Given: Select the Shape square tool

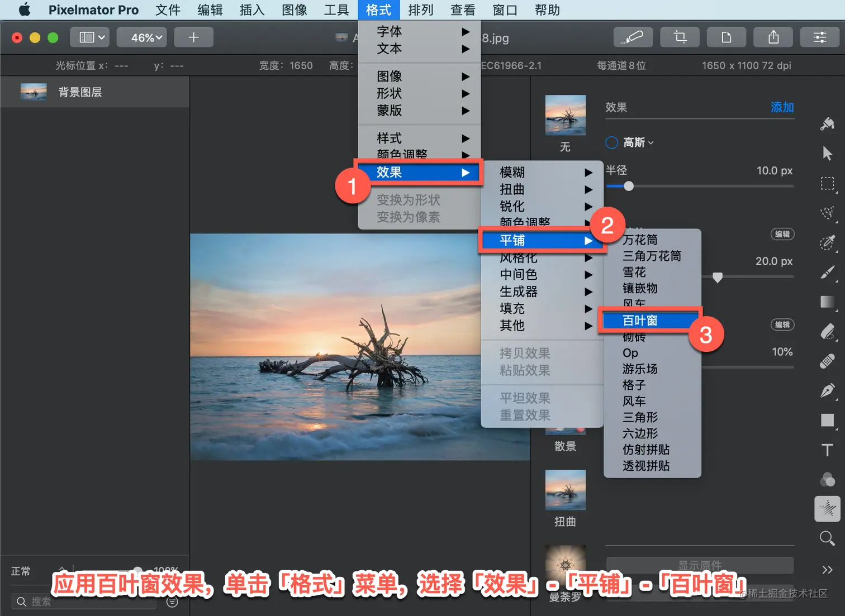Looking at the screenshot, I should coord(827,420).
